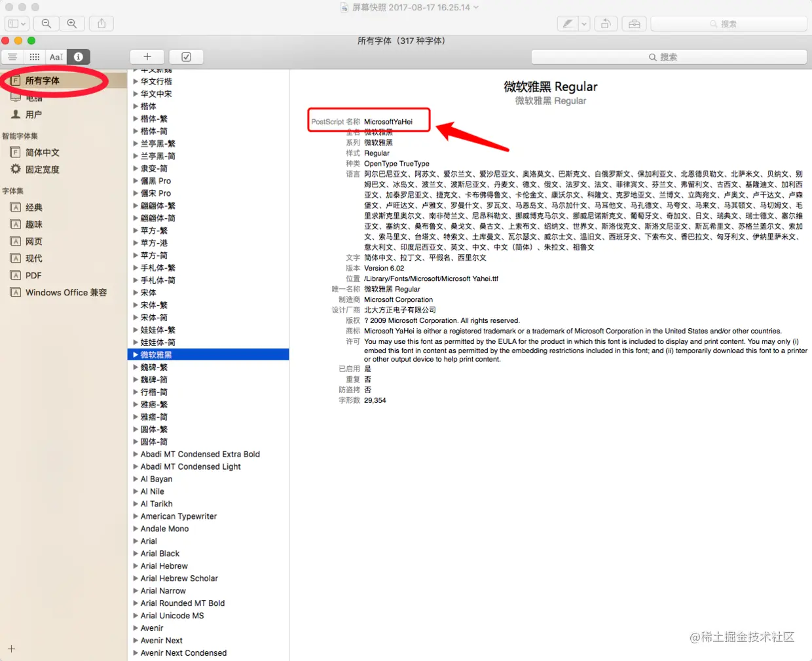Screen dimensions: 812x661
Task: Click the bottom-left + to create a collection
Action: click(11, 650)
